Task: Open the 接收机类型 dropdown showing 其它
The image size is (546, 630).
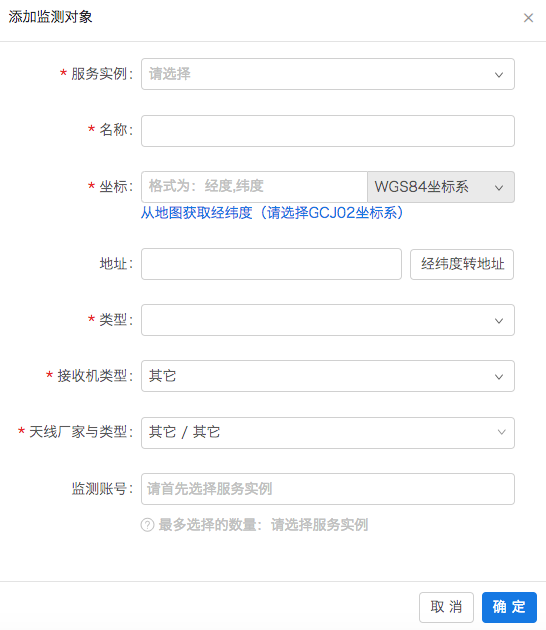Action: coord(327,376)
